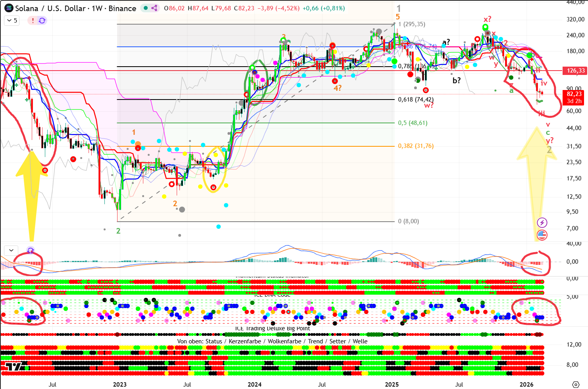Click the 82,23 current price label
The image size is (588, 389).
pos(574,94)
